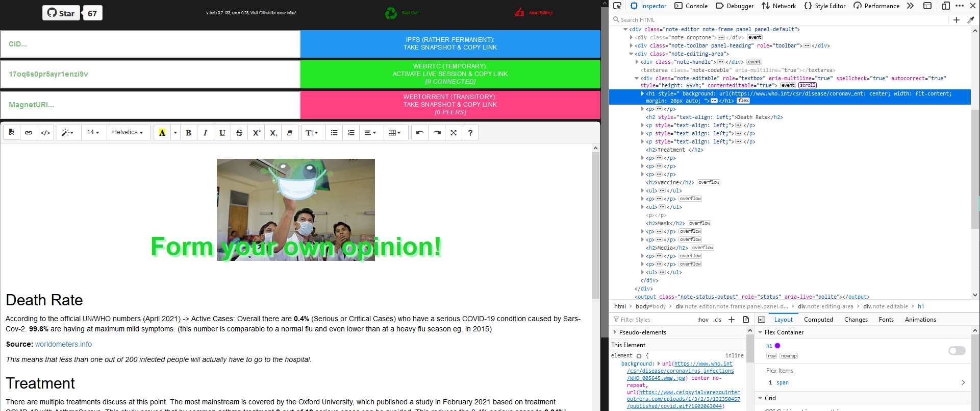Click the strikethrough S icon
Image resolution: width=980 pixels, height=411 pixels.
239,133
